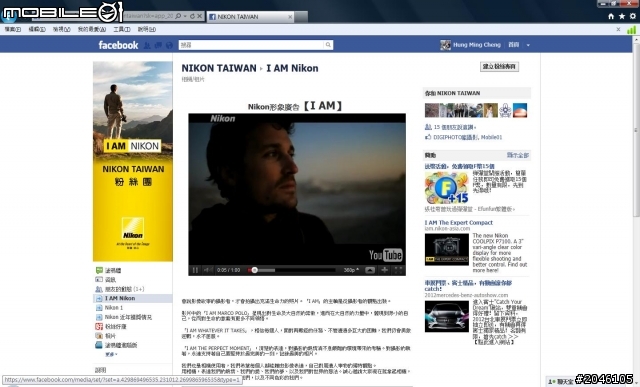640x387 pixels.
Task: Open the Mercedes-Benz autoshow ad title
Action: pyautogui.click(x=468, y=286)
